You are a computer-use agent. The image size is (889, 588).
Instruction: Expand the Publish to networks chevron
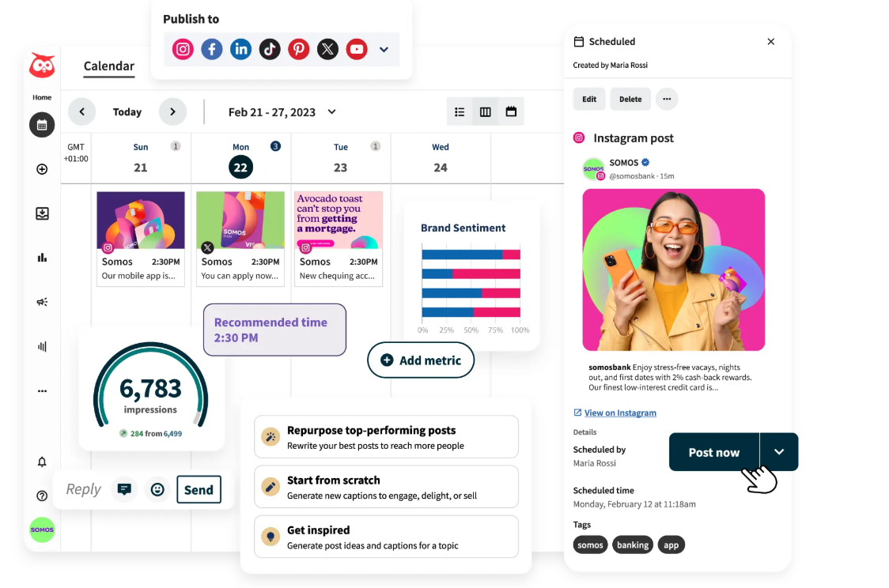[384, 49]
